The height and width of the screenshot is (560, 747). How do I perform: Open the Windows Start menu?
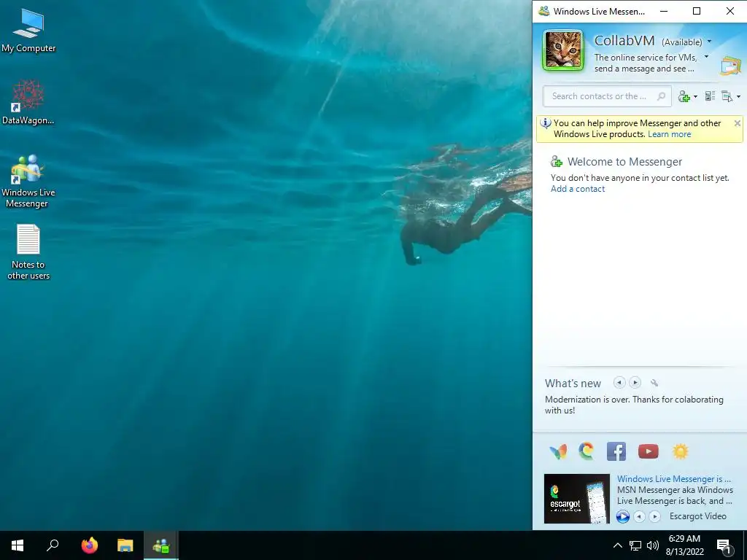click(x=18, y=545)
